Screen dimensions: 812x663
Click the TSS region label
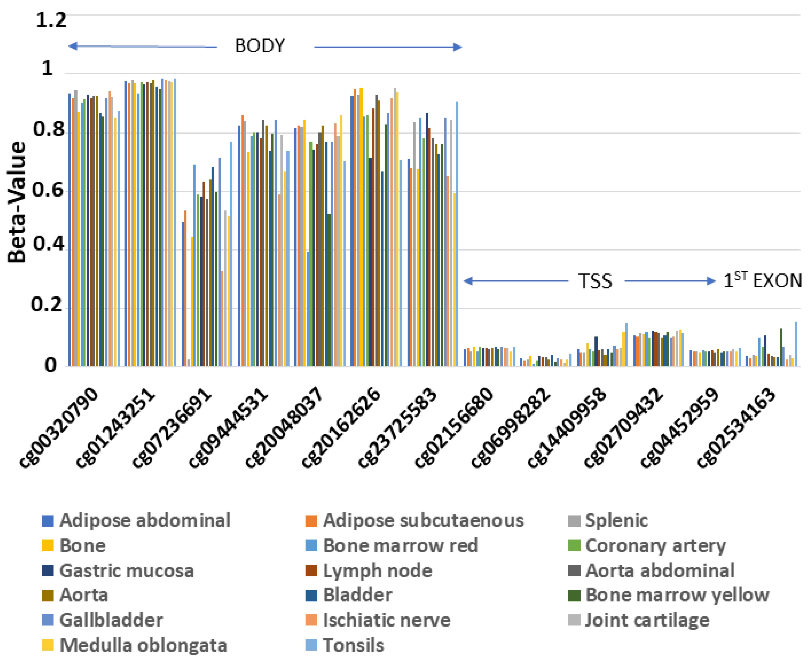point(595,282)
